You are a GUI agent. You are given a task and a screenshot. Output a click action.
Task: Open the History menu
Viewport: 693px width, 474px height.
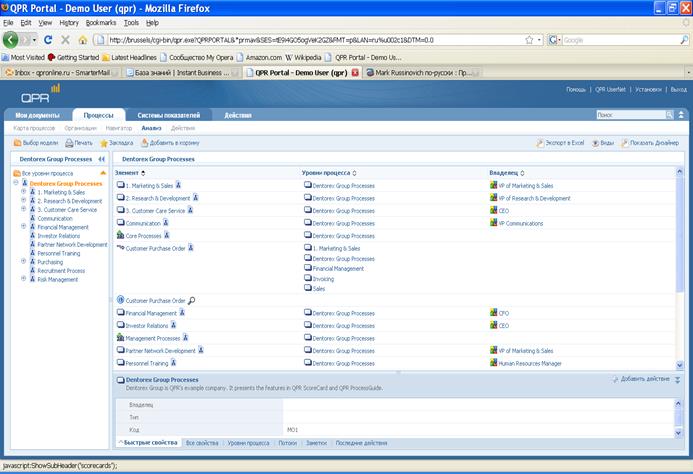point(69,23)
